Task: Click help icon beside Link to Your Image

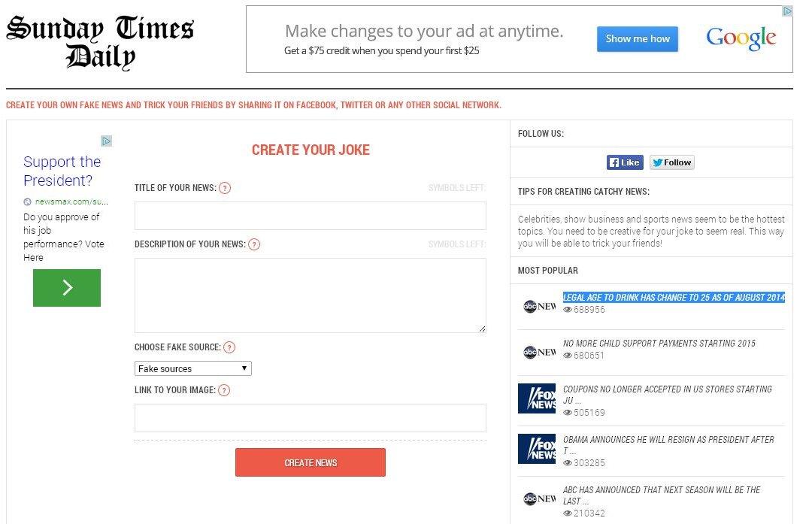Action: coord(224,390)
